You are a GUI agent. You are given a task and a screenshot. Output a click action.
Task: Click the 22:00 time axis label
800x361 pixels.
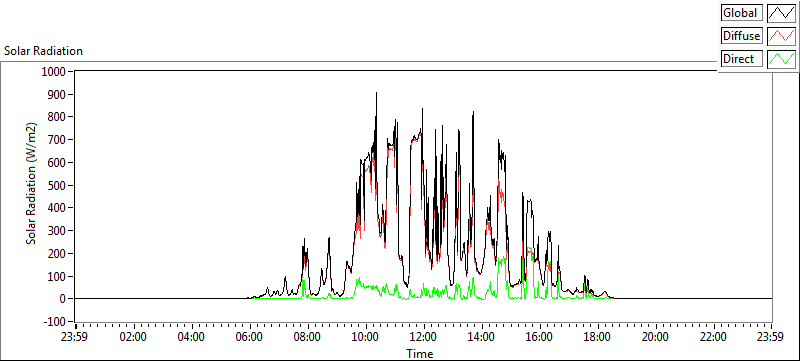pyautogui.click(x=713, y=337)
